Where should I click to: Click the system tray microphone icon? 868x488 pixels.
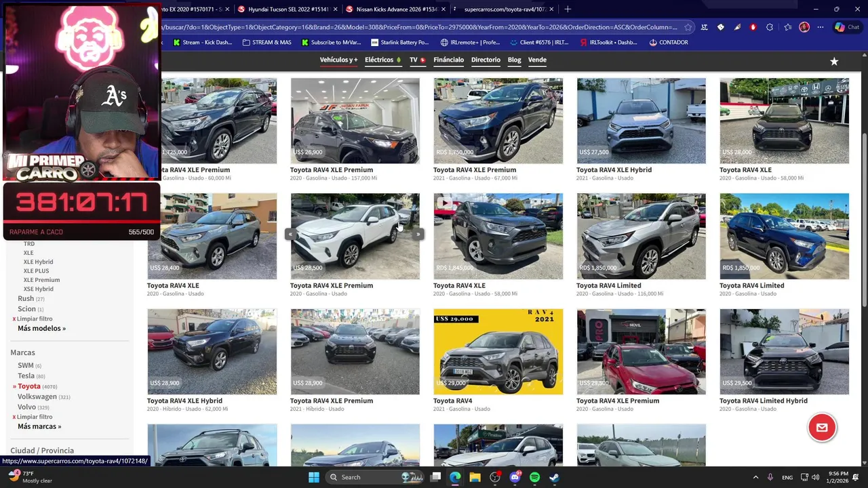(x=770, y=477)
